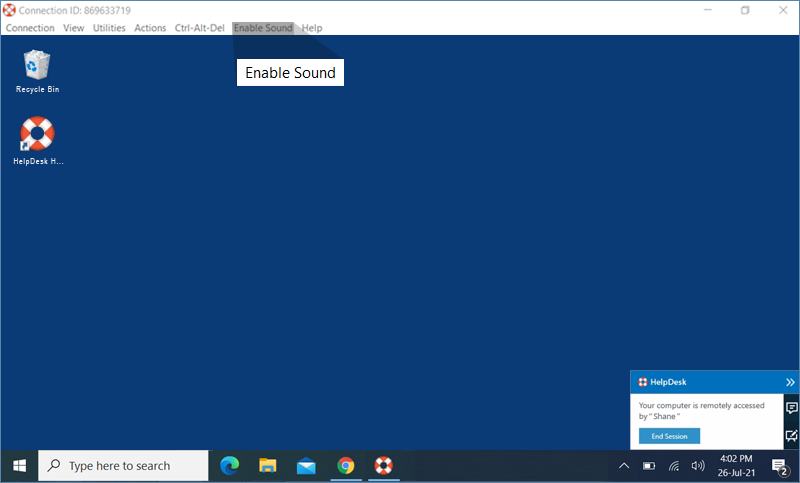800x483 pixels.
Task: Send Ctrl-Alt-Del to remote computer
Action: [199, 28]
